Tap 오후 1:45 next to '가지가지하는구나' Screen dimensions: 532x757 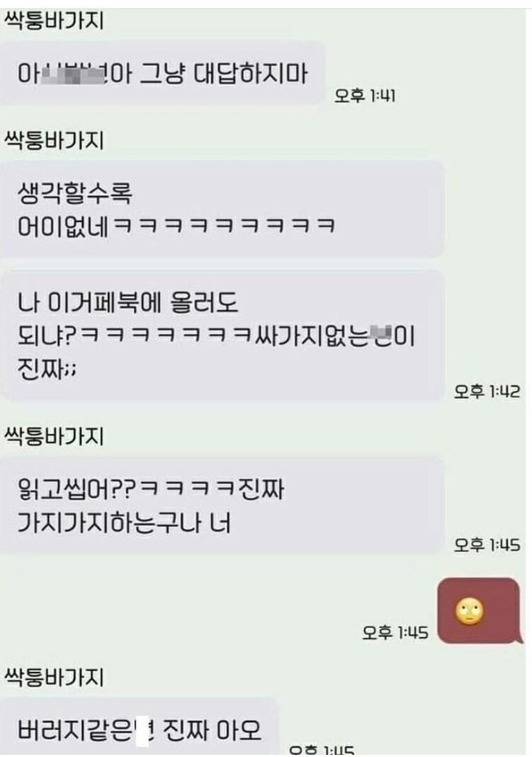487,545
